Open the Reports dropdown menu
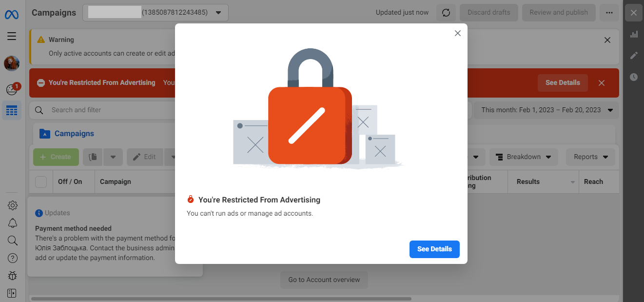The image size is (644, 302). [590, 157]
